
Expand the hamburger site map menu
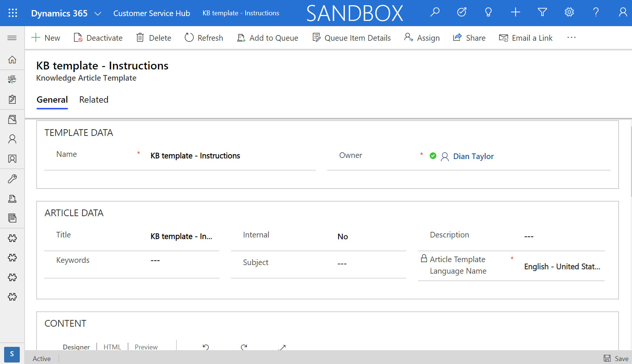pos(12,38)
